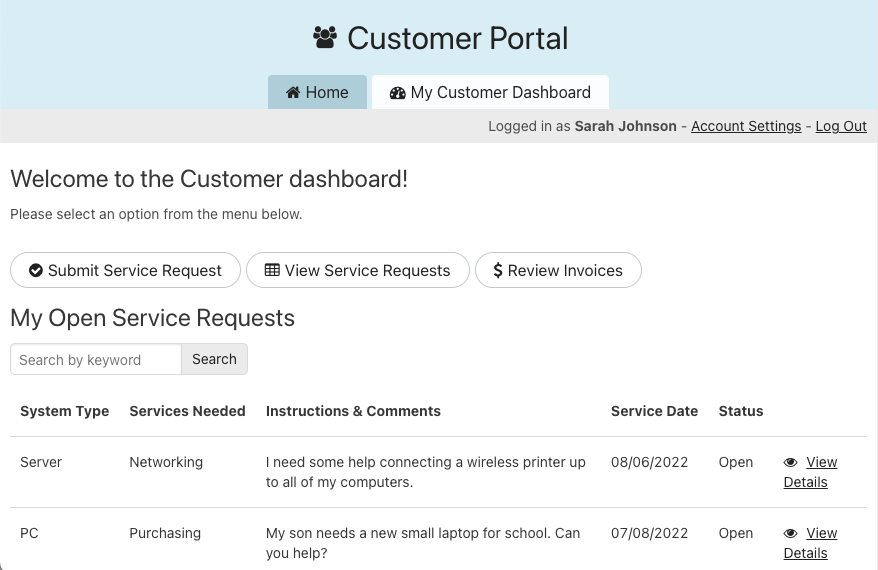Click the eye icon in the Purchasing request row
878x570 pixels.
[791, 534]
